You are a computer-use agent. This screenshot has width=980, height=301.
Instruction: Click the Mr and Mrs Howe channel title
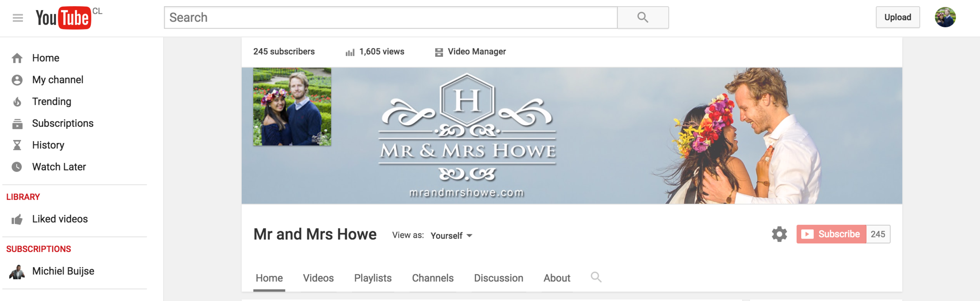pos(315,235)
